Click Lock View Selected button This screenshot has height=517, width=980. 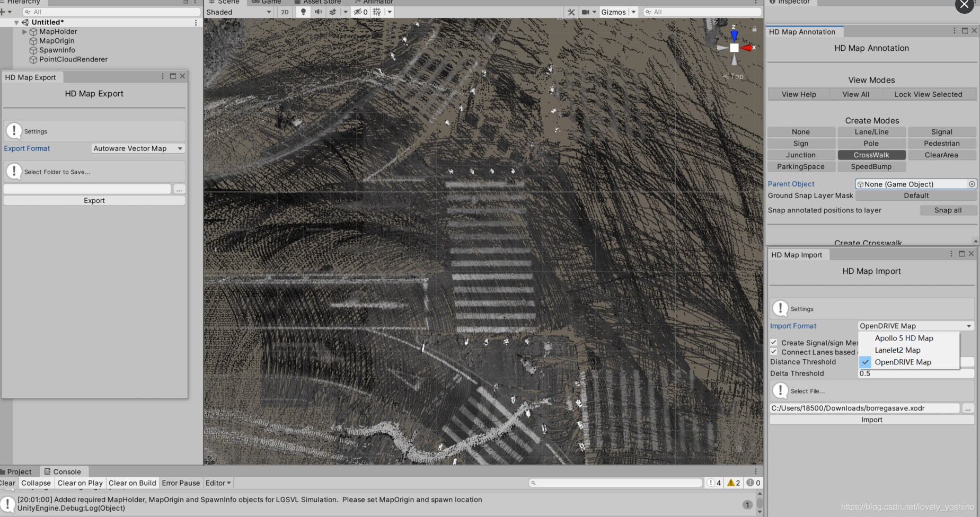click(x=929, y=94)
